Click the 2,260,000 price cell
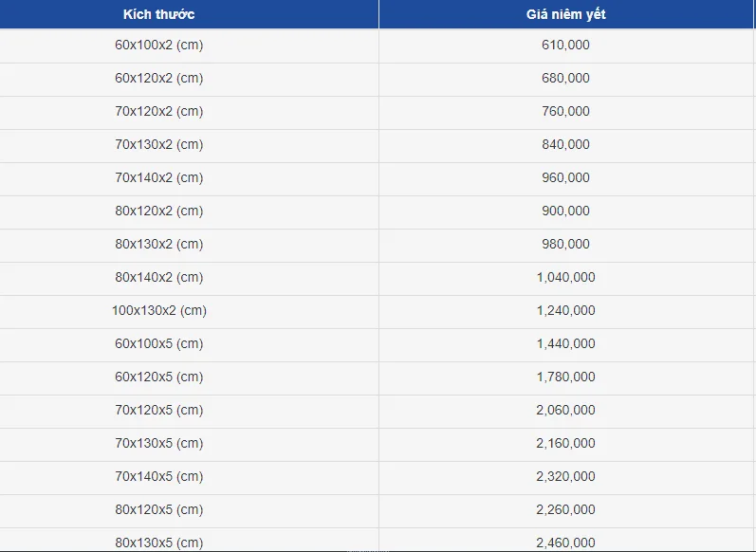The image size is (756, 552). tap(566, 509)
